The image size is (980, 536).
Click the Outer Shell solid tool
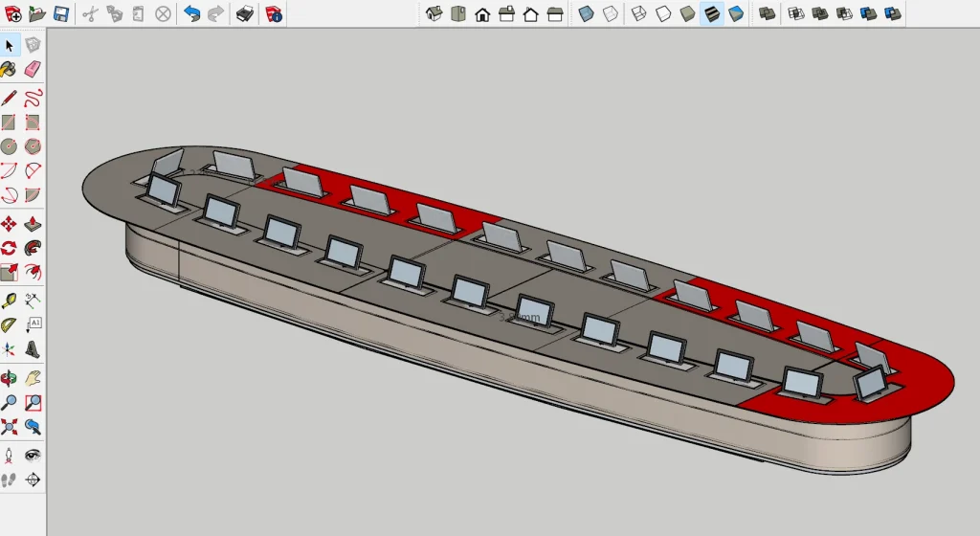(x=768, y=13)
